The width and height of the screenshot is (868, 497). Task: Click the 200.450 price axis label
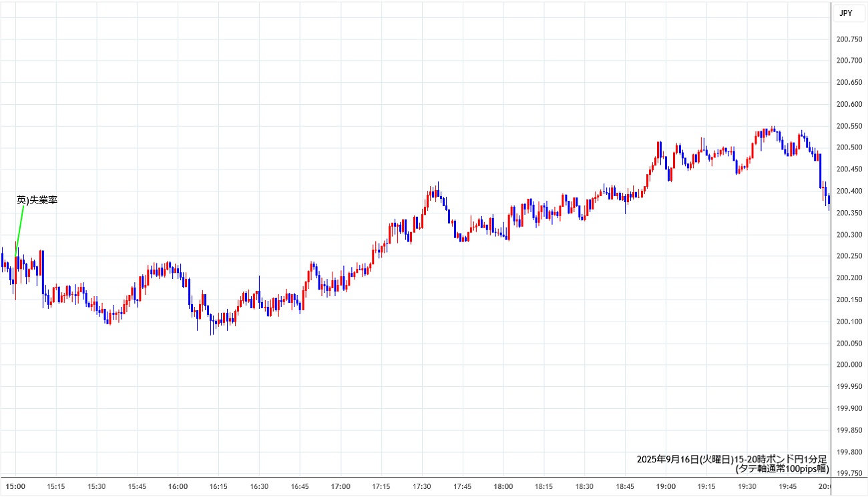[x=849, y=169]
